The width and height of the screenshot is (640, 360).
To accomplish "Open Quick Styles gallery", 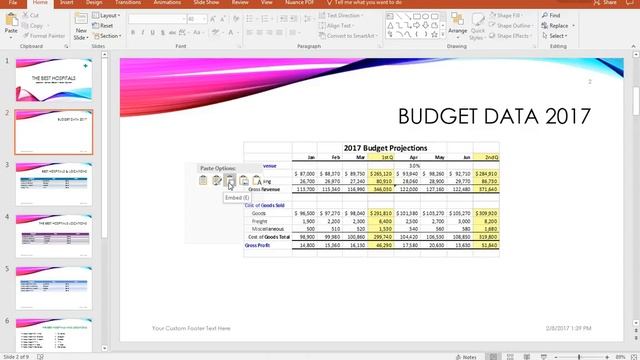I will coord(477,27).
